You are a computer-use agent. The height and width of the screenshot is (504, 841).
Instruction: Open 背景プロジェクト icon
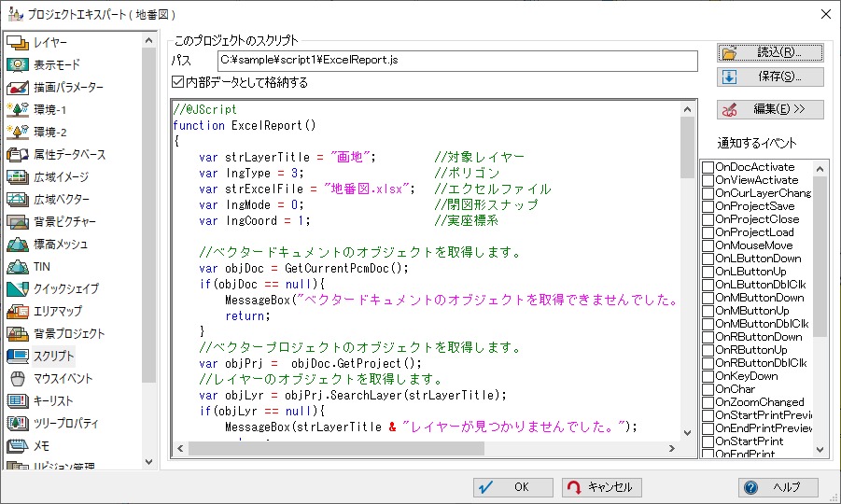coord(18,333)
